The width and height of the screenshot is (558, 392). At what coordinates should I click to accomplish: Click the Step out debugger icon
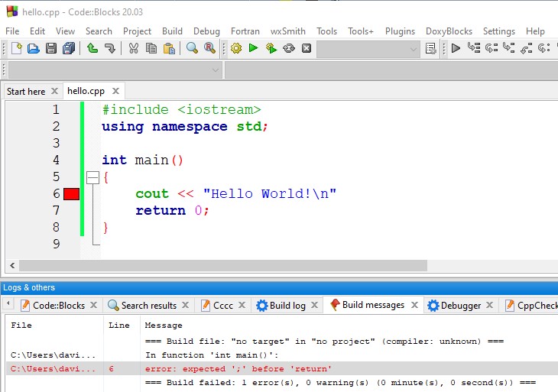point(526,48)
